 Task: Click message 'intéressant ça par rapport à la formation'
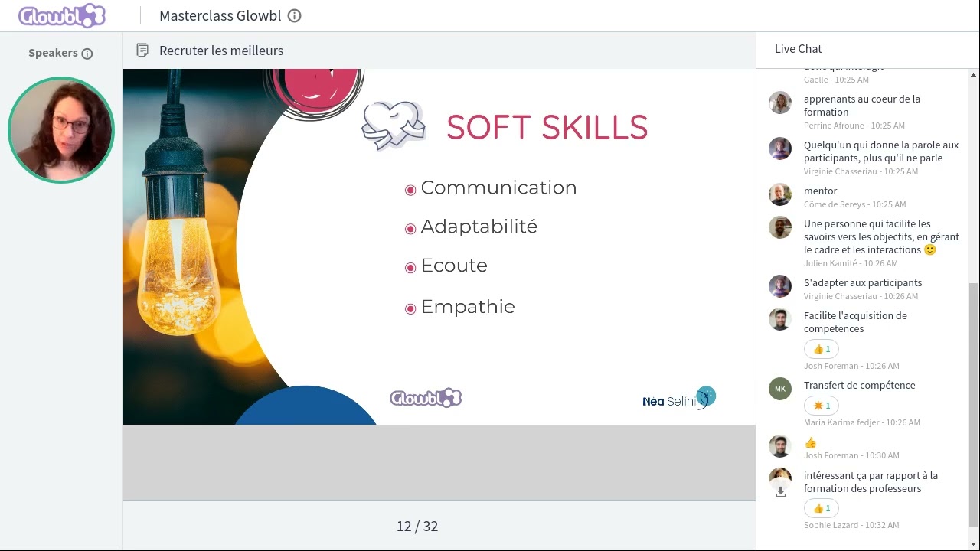pos(871,482)
